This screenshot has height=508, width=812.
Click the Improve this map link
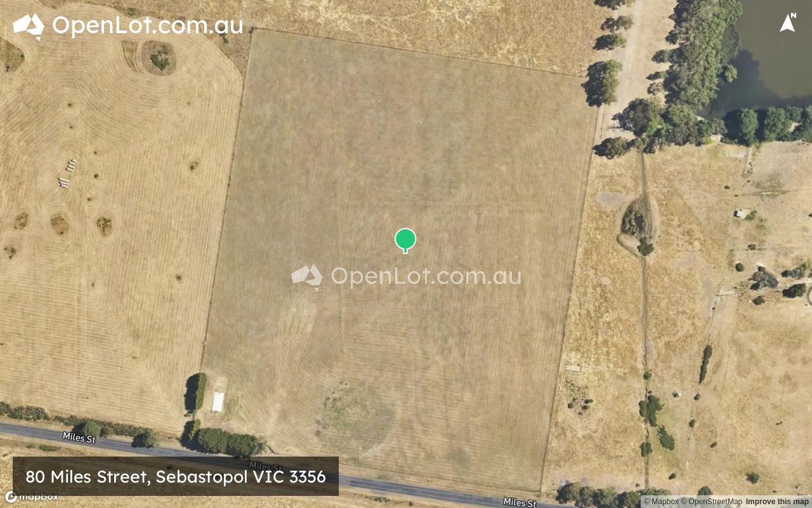click(x=777, y=502)
